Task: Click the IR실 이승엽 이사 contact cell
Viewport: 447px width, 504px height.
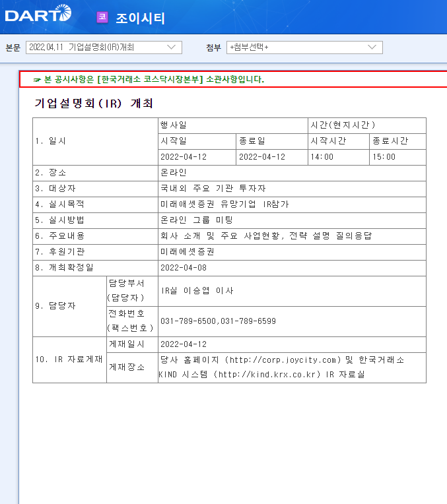Action: (x=292, y=291)
